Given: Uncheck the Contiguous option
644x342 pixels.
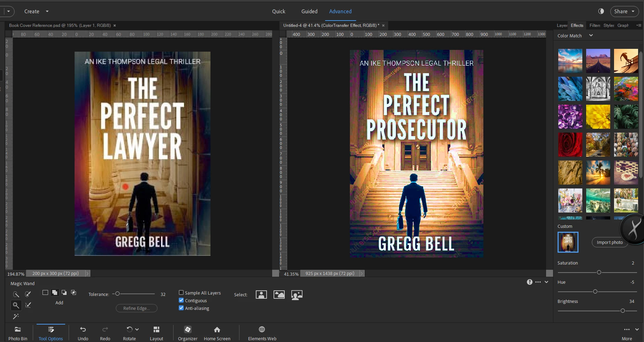Looking at the screenshot, I should [181, 300].
